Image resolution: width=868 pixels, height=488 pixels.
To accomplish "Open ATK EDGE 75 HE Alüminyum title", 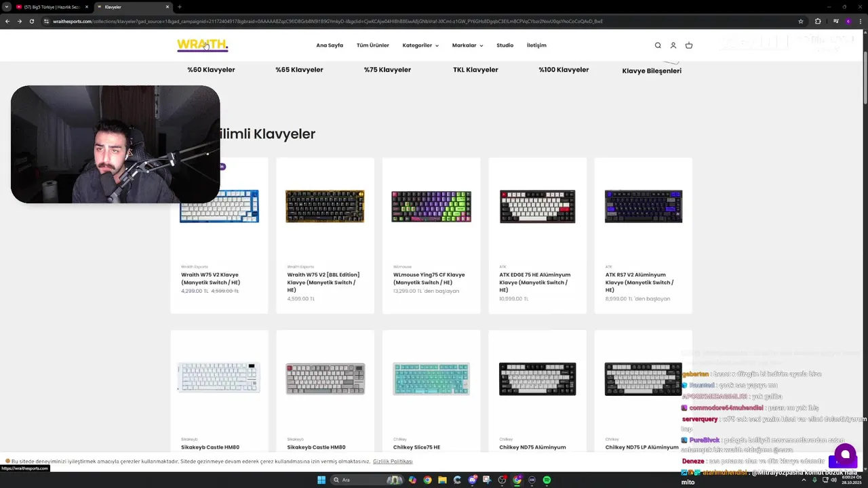I will (535, 282).
